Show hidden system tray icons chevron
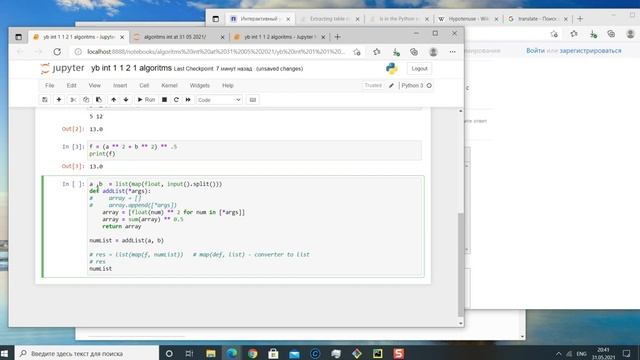This screenshot has width=640, height=360. [558, 353]
